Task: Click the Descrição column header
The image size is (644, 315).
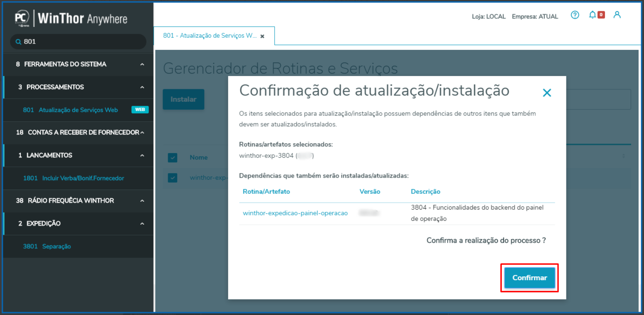Action: pos(425,191)
